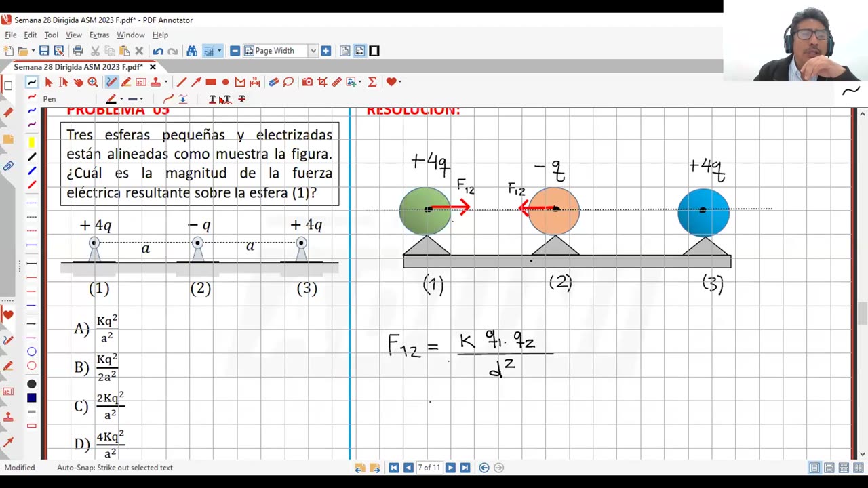868x488 pixels.
Task: Pick the dark blue square swatch in the side toolbox
Action: tap(31, 398)
